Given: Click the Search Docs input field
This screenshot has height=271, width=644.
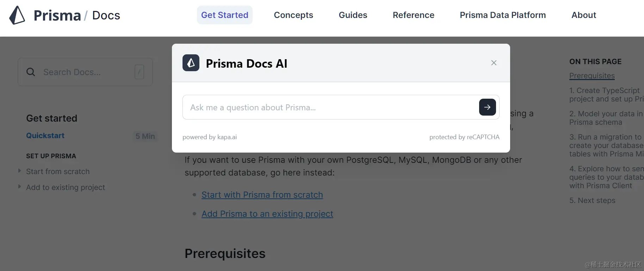Looking at the screenshot, I should pos(85,72).
